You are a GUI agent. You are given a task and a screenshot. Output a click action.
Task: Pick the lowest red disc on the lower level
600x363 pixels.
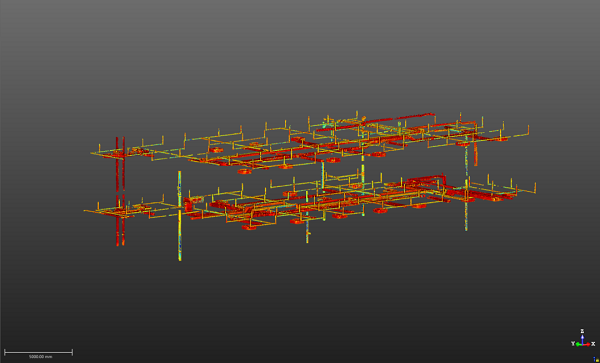[249, 227]
